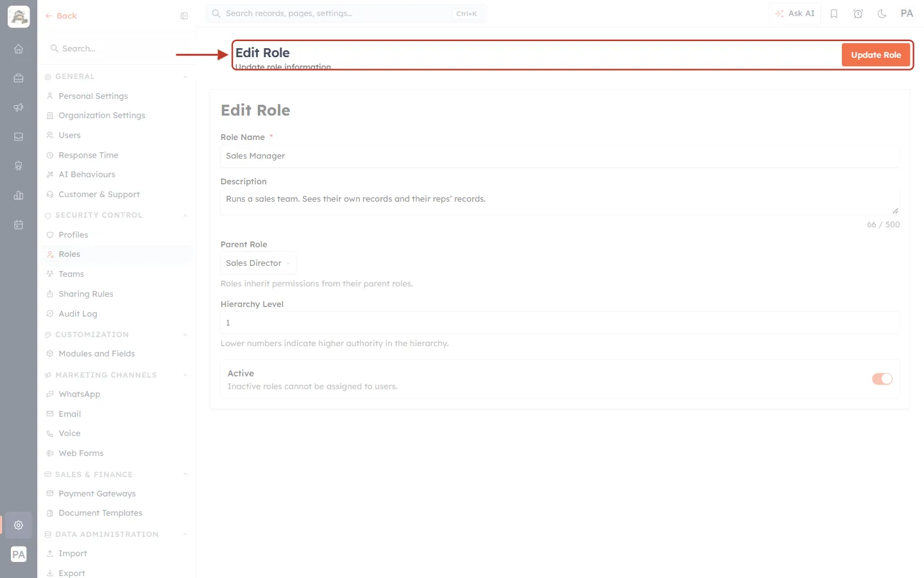This screenshot has height=578, width=924.
Task: Focus the global search records box
Action: point(346,13)
